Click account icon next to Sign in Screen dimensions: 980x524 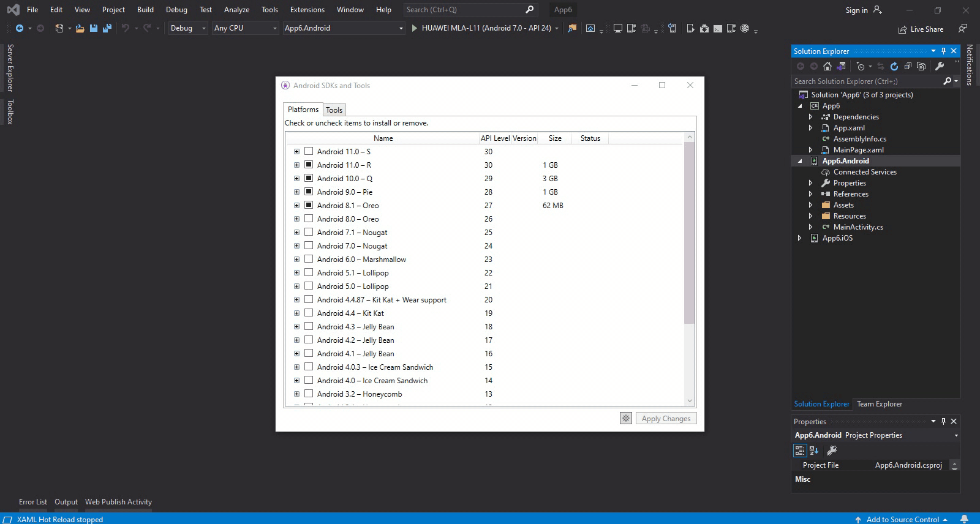tap(878, 10)
